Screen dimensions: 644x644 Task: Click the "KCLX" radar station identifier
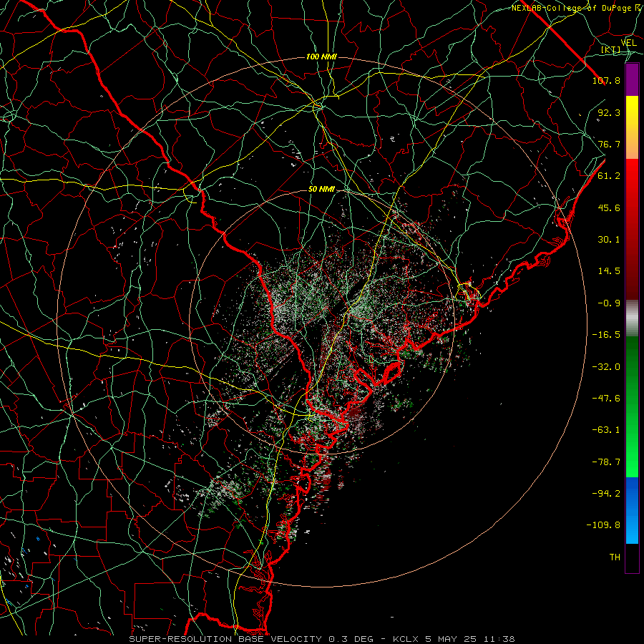[x=406, y=639]
